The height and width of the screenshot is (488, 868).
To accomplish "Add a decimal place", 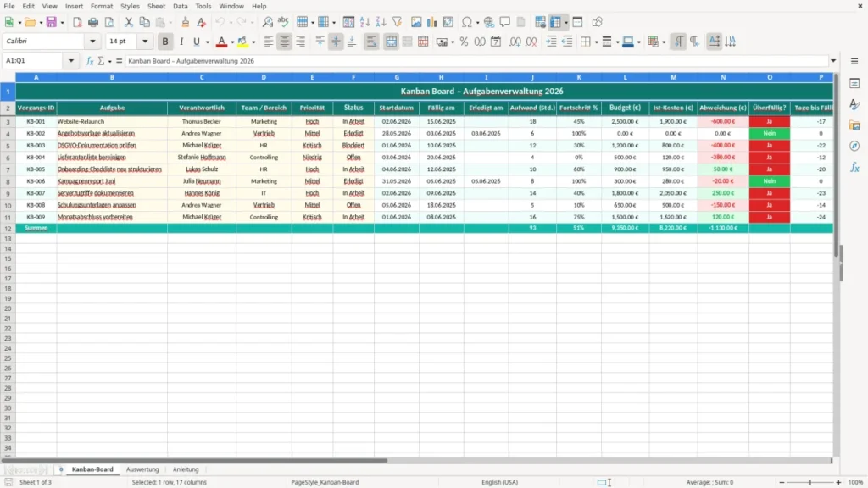I will tap(515, 42).
